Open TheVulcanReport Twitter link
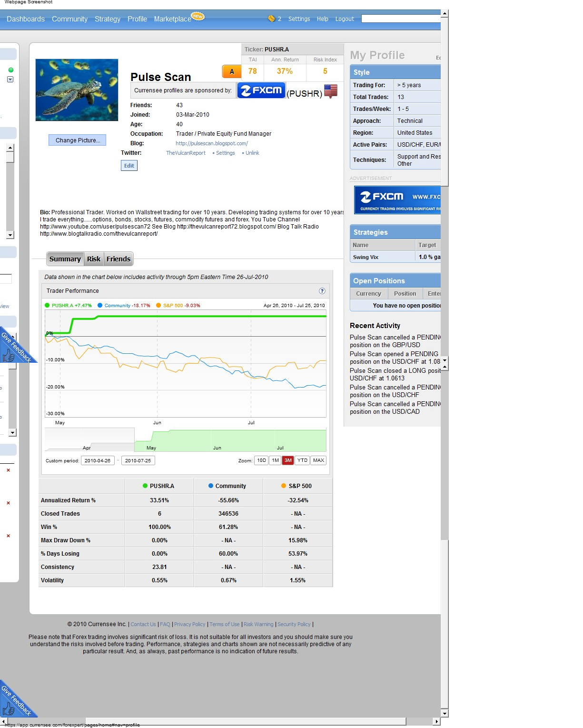583x728 pixels. click(186, 153)
